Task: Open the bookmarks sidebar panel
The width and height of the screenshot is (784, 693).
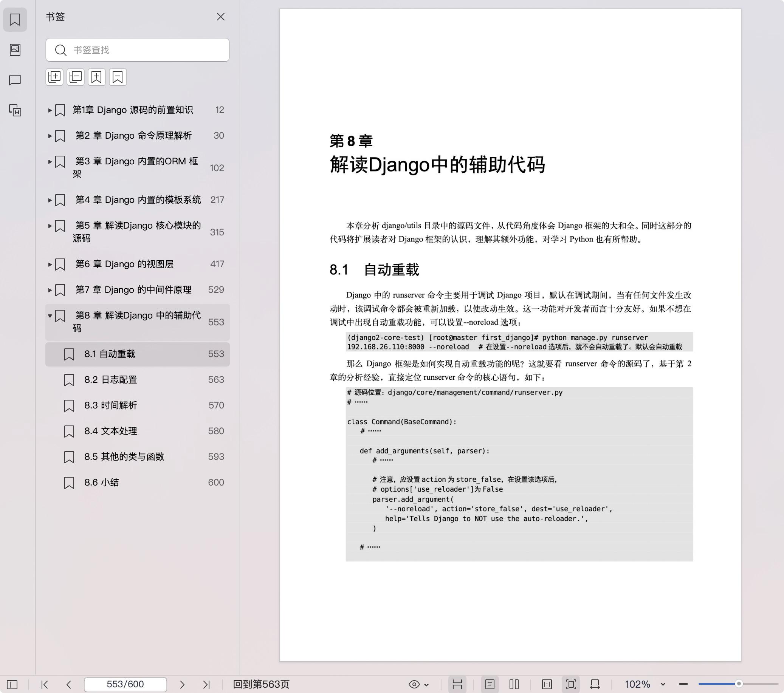Action: (15, 19)
